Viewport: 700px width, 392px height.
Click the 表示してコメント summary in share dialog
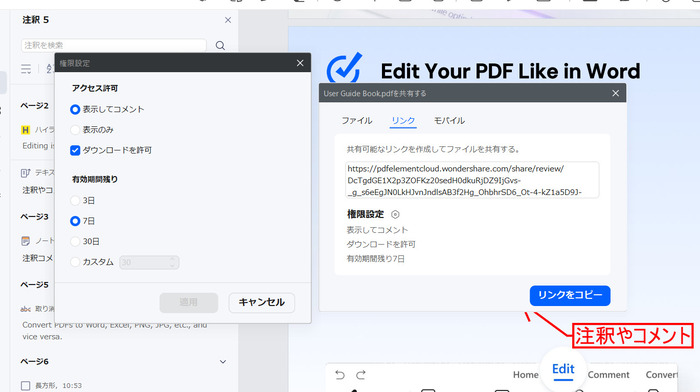377,230
